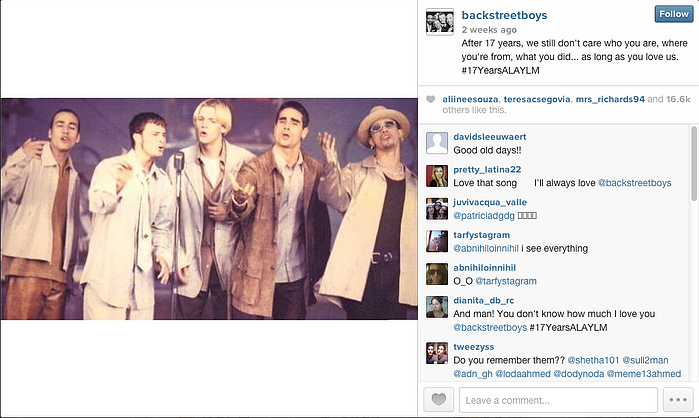Viewport: 699px width, 418px height.
Task: Open juvivacqua_valle's avatar thumbnail
Action: [437, 209]
